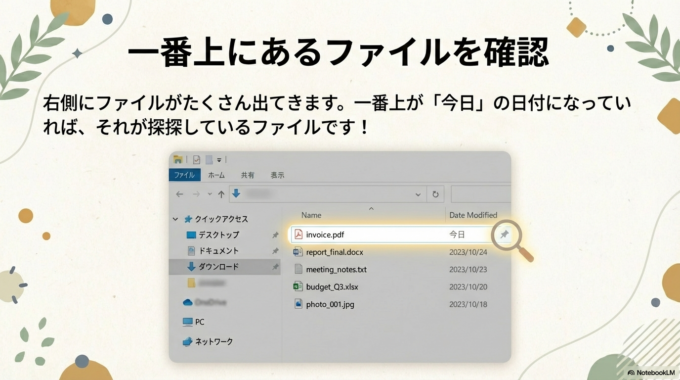Select the meeting_notes.txt file name
680x380 pixels.
[x=336, y=269]
